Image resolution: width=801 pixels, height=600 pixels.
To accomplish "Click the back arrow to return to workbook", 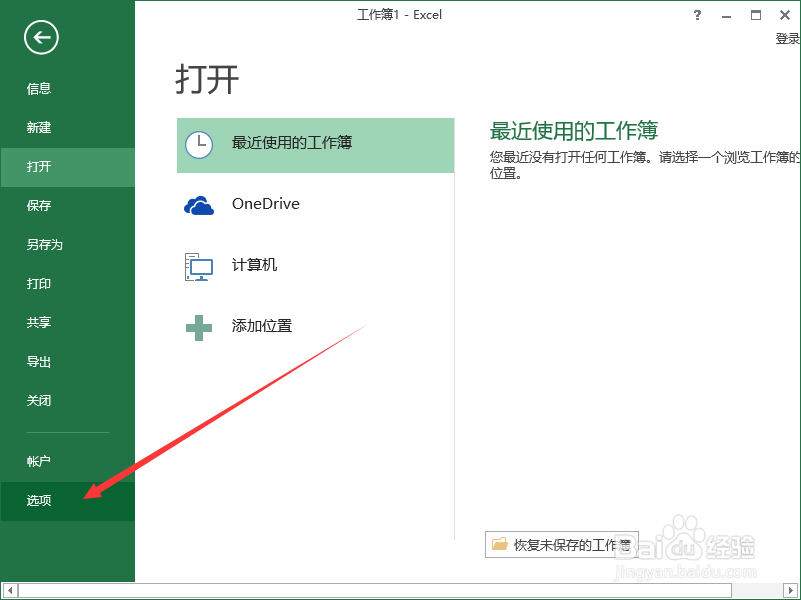I will pyautogui.click(x=40, y=37).
